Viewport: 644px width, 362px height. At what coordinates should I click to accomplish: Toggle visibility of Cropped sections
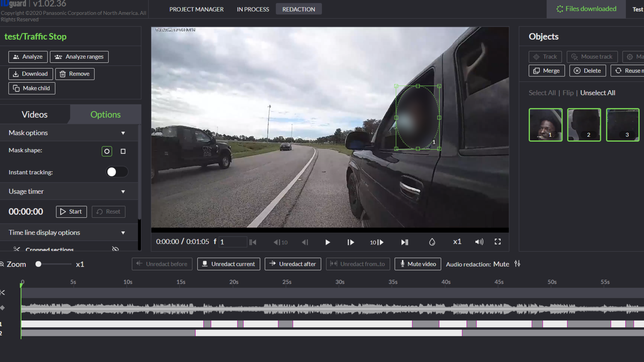[x=115, y=248]
